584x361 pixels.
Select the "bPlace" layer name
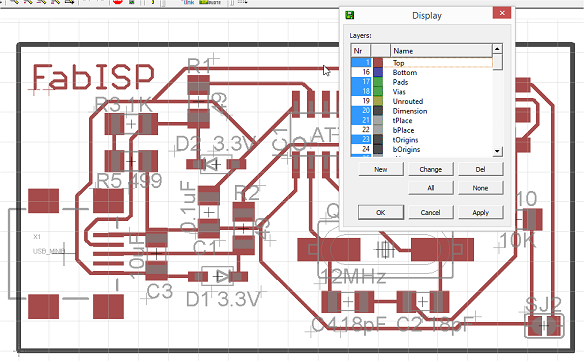pos(403,130)
